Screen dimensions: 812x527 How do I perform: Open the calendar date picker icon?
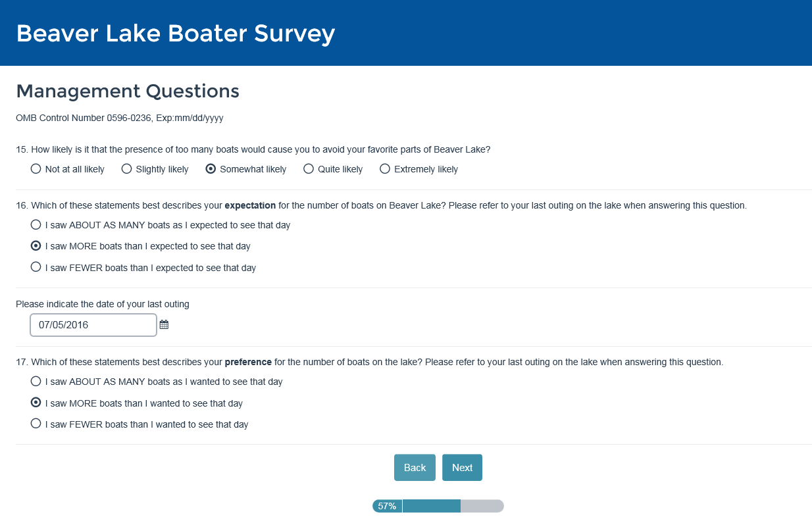[165, 324]
